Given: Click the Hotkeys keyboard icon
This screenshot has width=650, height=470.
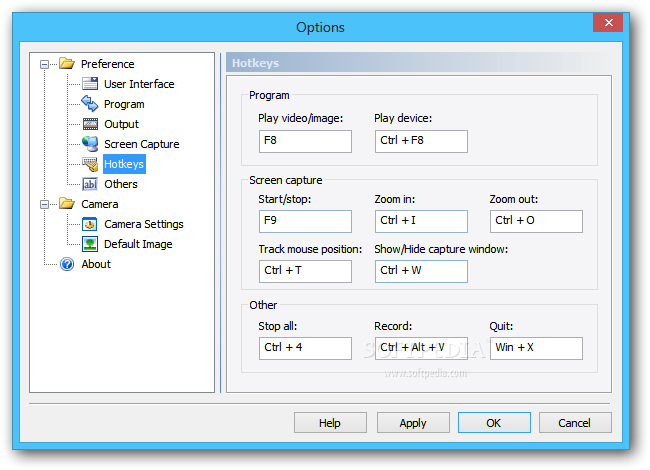Looking at the screenshot, I should [90, 164].
